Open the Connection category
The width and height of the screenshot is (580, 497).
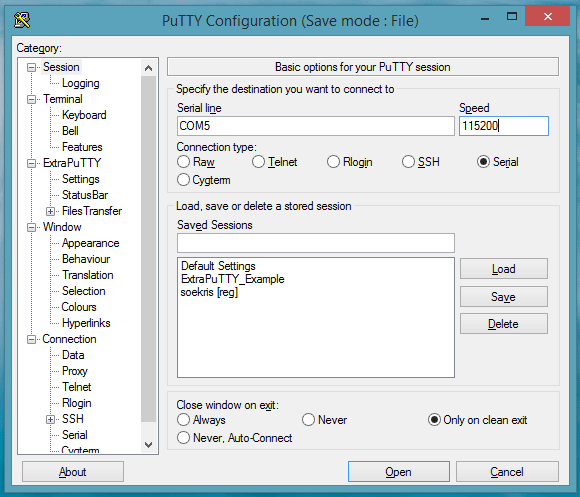point(69,339)
